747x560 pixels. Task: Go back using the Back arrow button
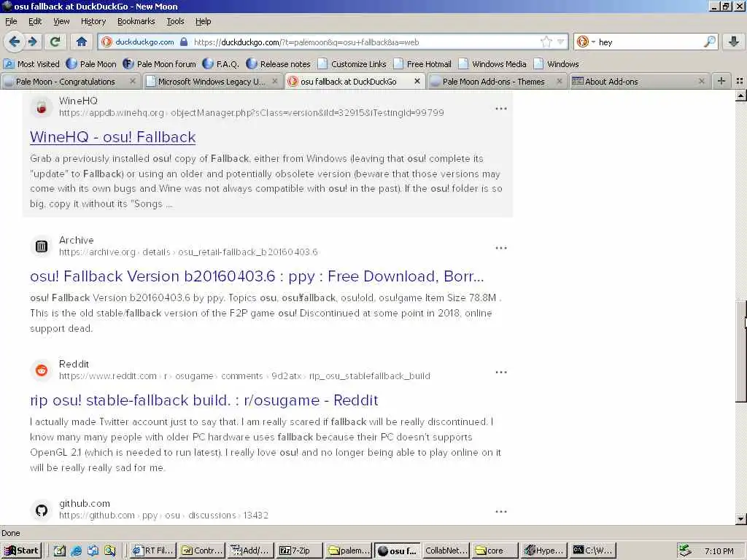pyautogui.click(x=15, y=42)
